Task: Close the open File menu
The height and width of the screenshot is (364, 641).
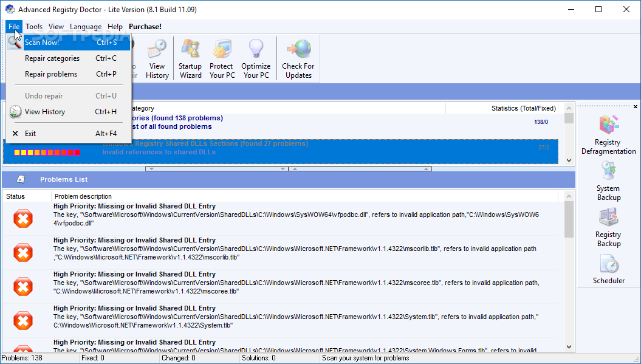Action: pos(14,27)
